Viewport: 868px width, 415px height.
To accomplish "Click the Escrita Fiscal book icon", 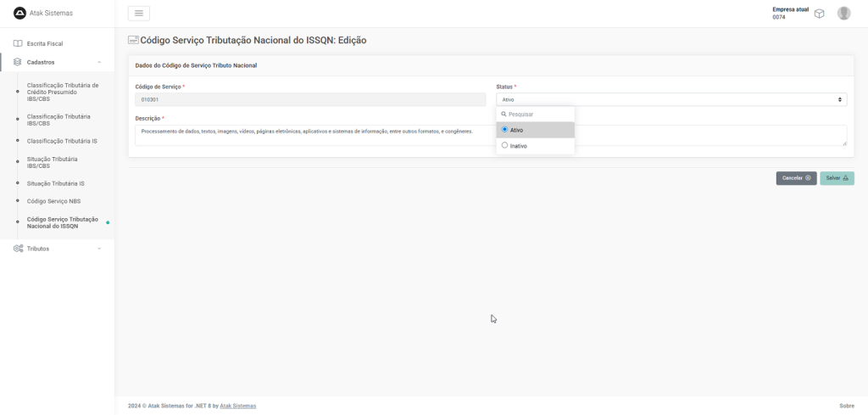I will [x=18, y=43].
